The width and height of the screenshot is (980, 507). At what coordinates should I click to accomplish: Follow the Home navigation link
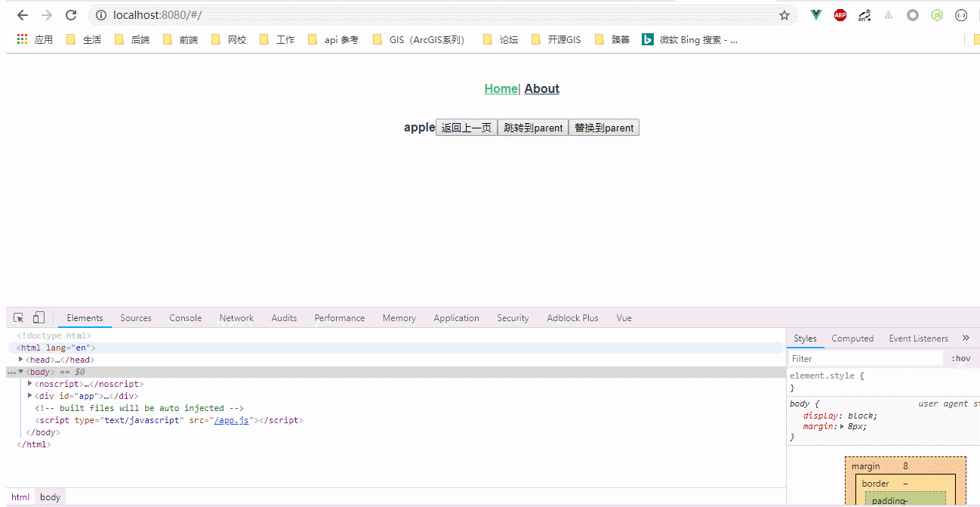[x=501, y=88]
